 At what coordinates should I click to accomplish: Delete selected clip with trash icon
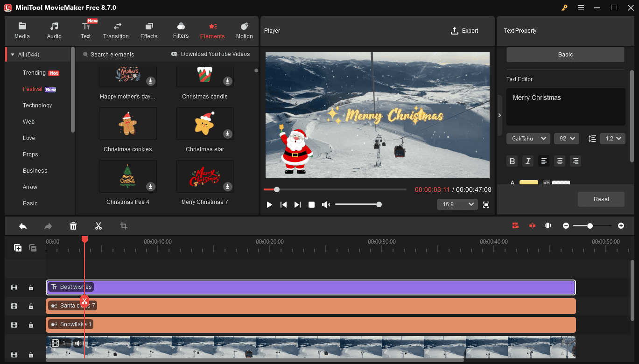pos(73,226)
